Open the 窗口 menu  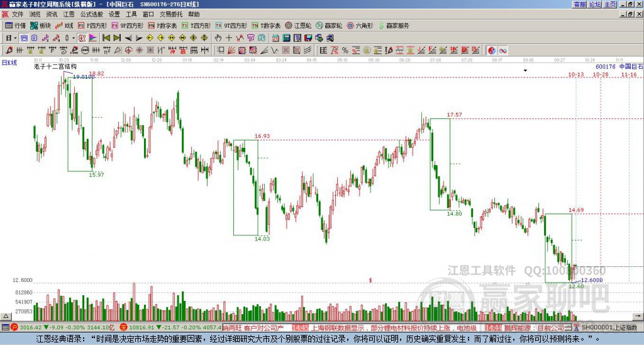(x=148, y=14)
